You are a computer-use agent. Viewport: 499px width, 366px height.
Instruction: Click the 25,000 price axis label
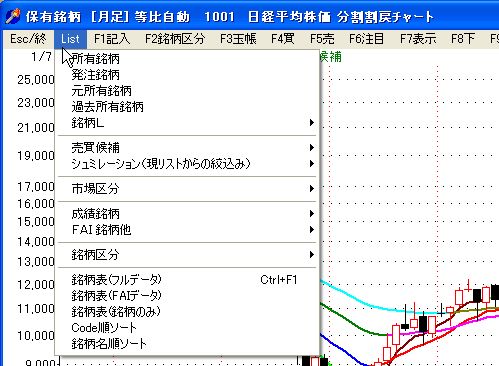pos(36,80)
